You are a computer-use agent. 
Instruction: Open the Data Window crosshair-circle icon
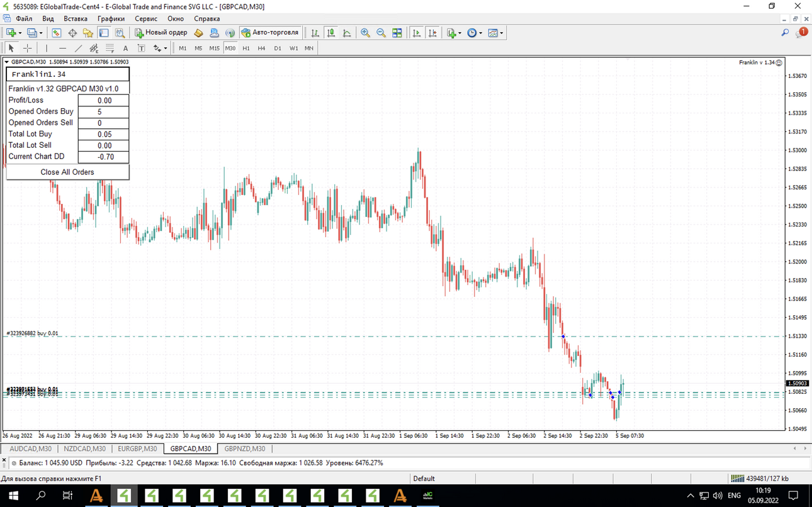pos(72,33)
